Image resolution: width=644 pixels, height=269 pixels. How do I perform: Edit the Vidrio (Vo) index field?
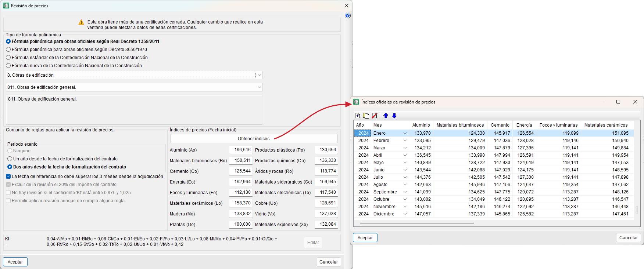click(x=326, y=214)
